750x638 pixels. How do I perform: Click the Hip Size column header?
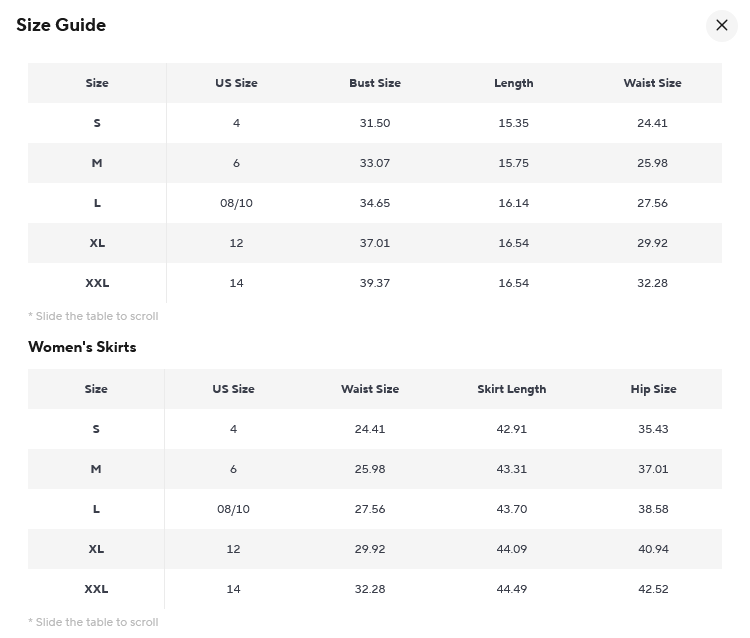click(x=653, y=389)
